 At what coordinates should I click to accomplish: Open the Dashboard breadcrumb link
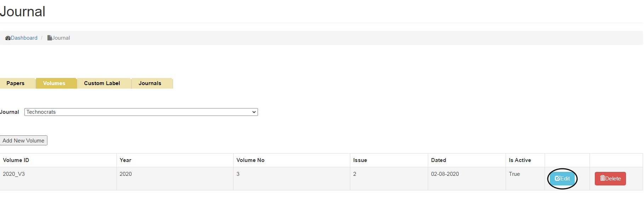click(x=24, y=38)
